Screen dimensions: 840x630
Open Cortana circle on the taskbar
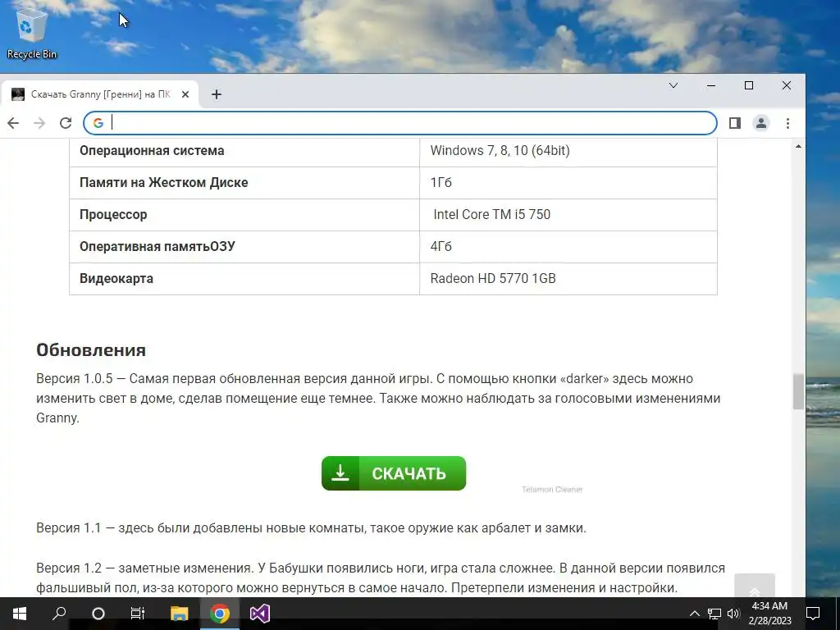click(x=98, y=614)
